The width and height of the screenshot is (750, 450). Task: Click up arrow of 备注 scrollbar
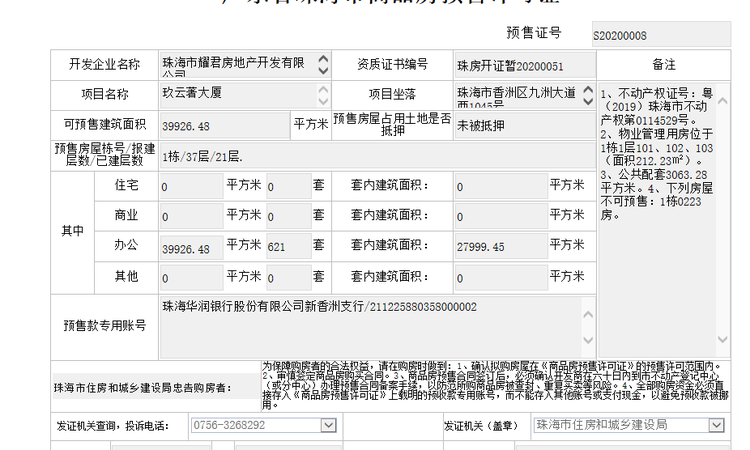pos(723,101)
